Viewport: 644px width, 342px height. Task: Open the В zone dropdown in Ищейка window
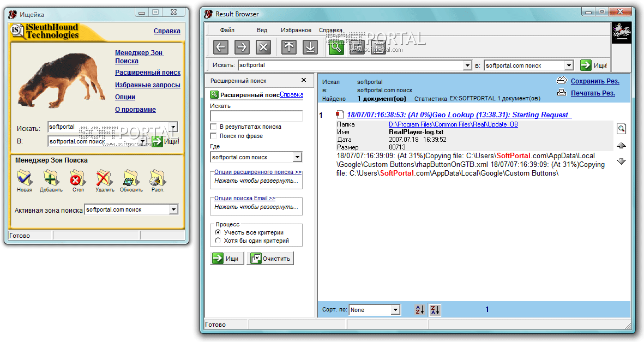pyautogui.click(x=143, y=141)
